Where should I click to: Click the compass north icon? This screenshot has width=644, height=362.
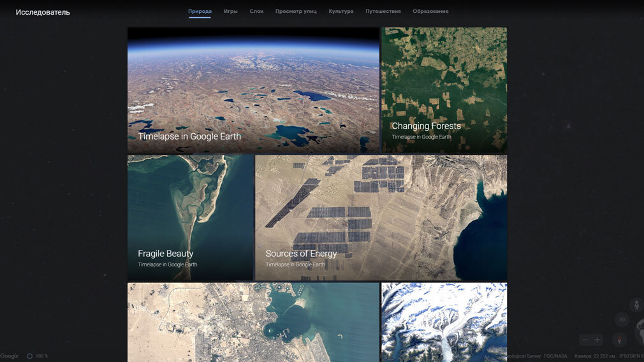(x=619, y=340)
